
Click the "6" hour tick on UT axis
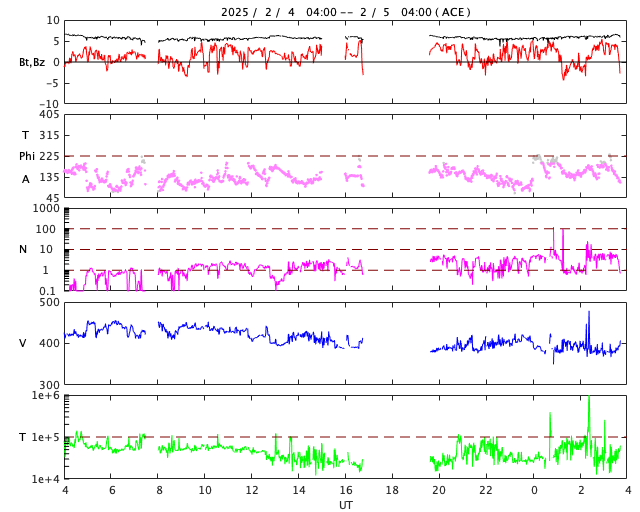(x=112, y=490)
